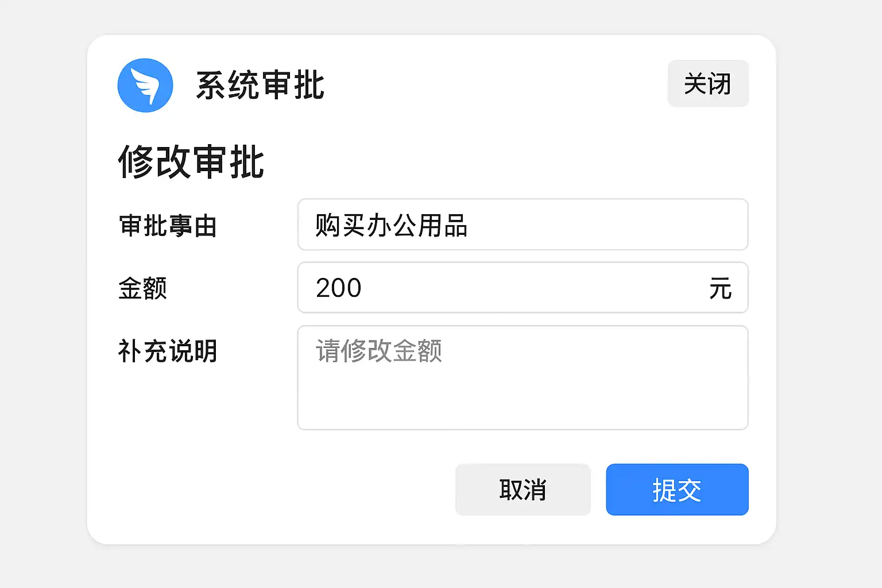Click inside the 补充说明 text area
Image resolution: width=882 pixels, height=588 pixels.
point(523,377)
